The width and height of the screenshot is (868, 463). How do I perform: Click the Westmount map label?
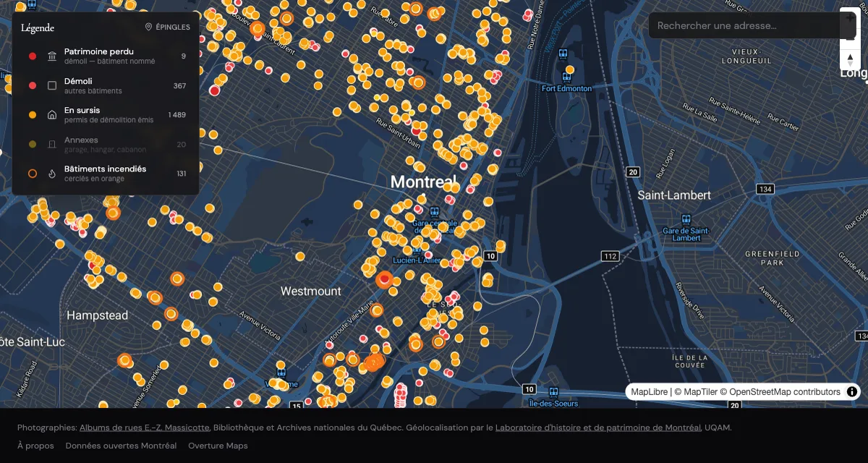310,291
